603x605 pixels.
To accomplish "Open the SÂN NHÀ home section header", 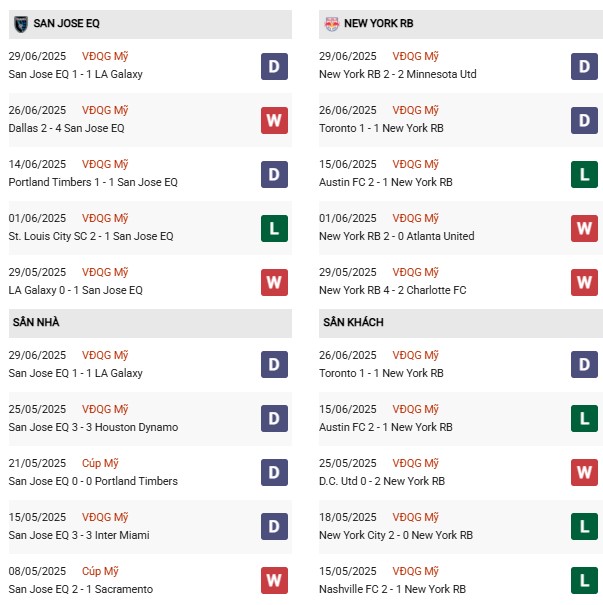I will (x=36, y=322).
